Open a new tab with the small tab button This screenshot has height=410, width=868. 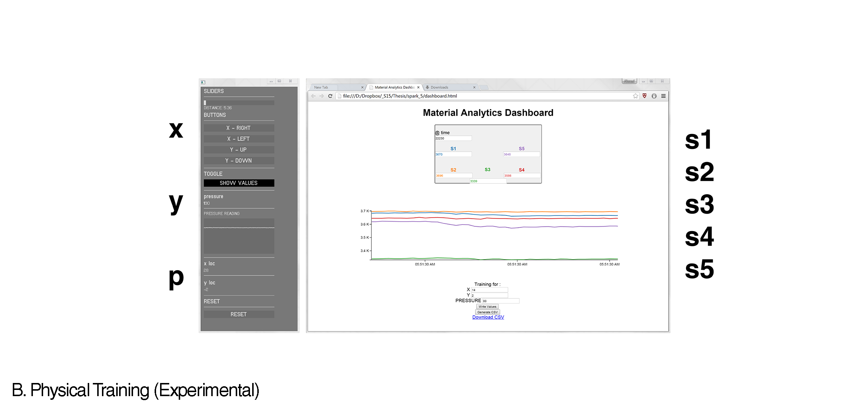click(x=484, y=88)
